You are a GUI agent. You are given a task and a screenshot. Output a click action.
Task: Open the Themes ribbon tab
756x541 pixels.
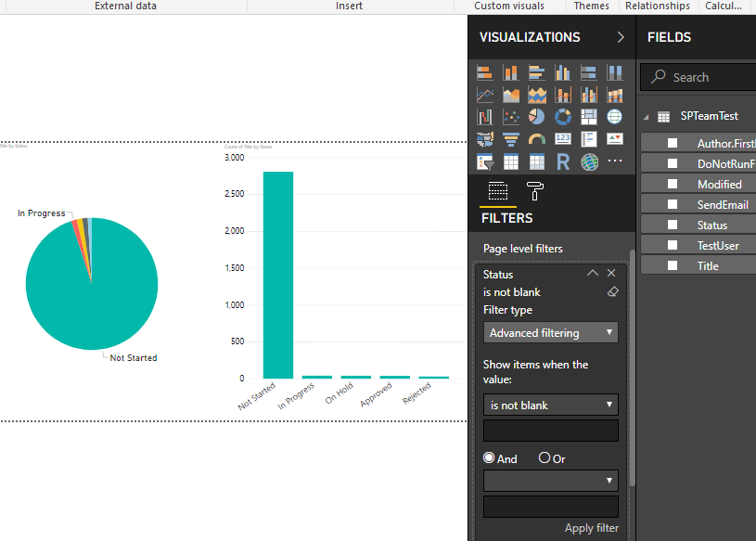(x=591, y=6)
